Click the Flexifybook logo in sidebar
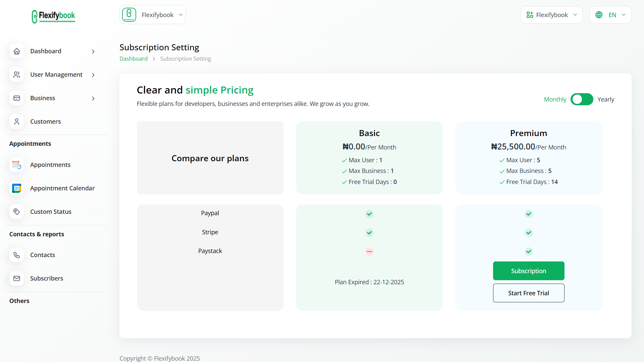Image resolution: width=644 pixels, height=362 pixels. point(53,16)
